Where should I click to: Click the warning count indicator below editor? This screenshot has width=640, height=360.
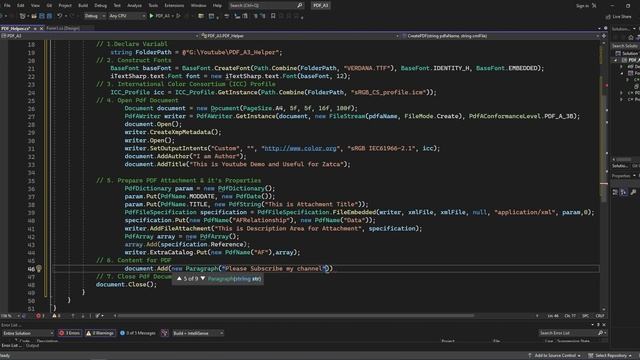point(56,316)
